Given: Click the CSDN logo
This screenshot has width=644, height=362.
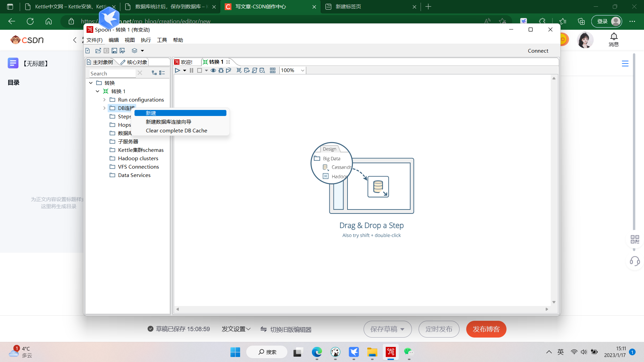Looking at the screenshot, I should pos(27,40).
